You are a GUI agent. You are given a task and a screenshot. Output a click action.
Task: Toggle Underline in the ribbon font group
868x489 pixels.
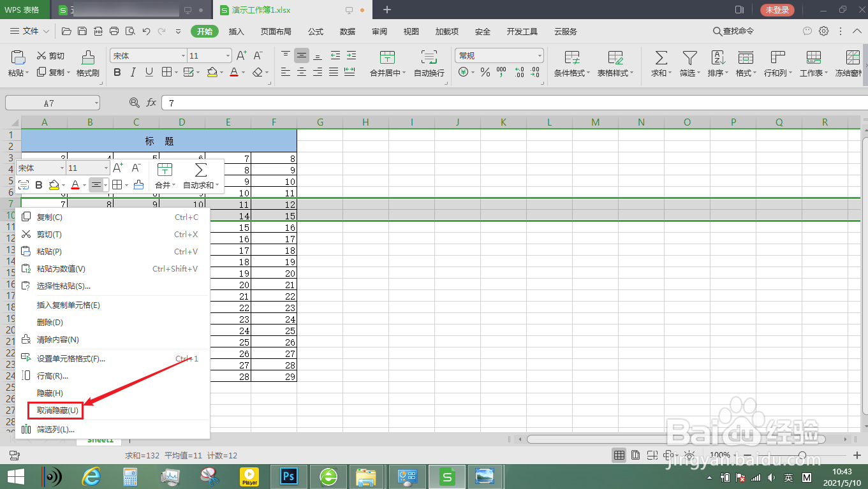[x=149, y=73]
